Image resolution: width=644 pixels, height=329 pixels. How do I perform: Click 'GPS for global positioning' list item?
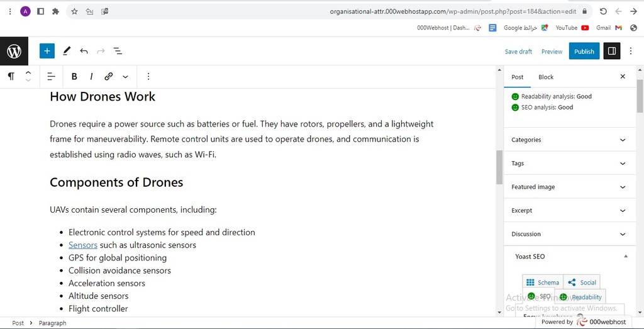pos(118,257)
